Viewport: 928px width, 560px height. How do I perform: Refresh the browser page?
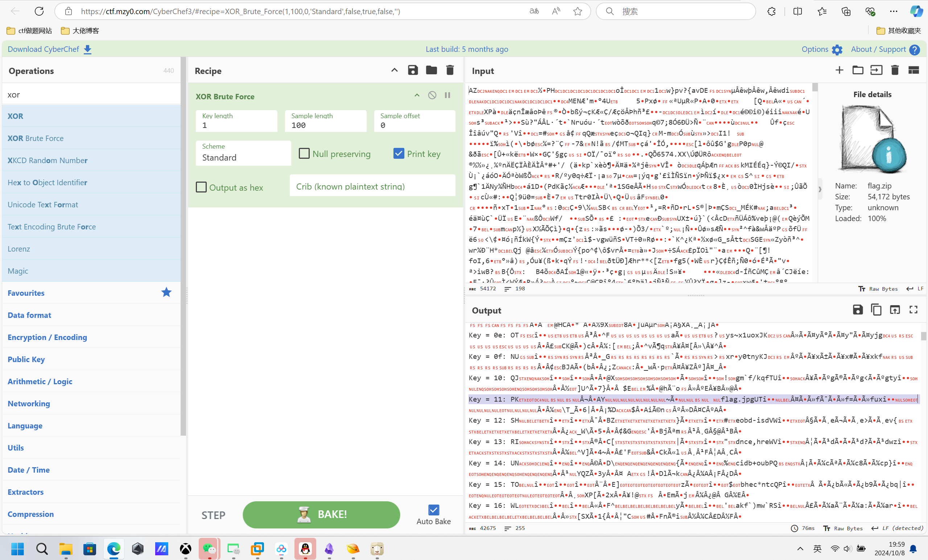click(39, 11)
